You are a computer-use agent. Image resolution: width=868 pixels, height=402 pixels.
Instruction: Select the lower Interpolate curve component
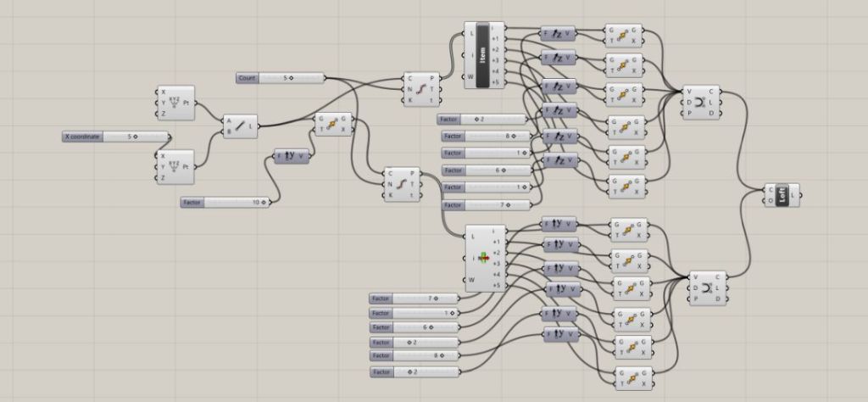(708, 288)
